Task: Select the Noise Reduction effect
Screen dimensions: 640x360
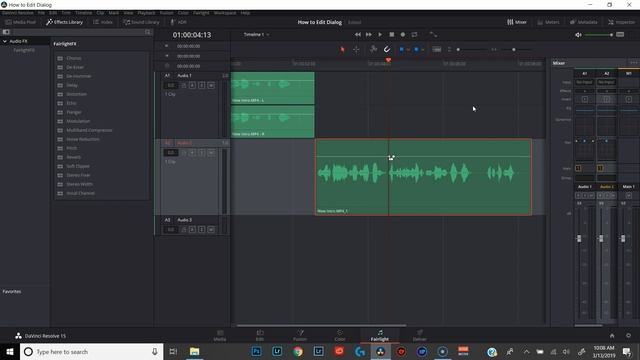Action: tap(83, 139)
